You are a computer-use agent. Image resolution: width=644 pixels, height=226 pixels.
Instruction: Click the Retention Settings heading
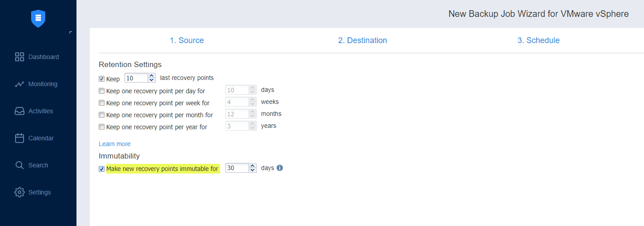[130, 64]
